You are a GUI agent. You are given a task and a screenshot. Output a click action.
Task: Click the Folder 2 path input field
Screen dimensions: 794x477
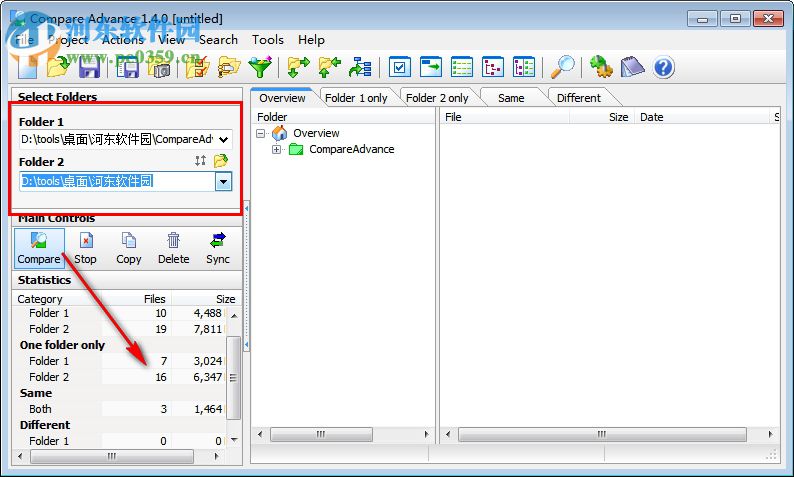tap(117, 182)
